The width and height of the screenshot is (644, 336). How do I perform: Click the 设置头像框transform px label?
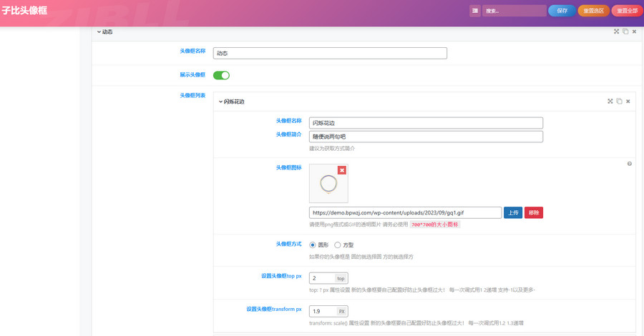coord(274,310)
